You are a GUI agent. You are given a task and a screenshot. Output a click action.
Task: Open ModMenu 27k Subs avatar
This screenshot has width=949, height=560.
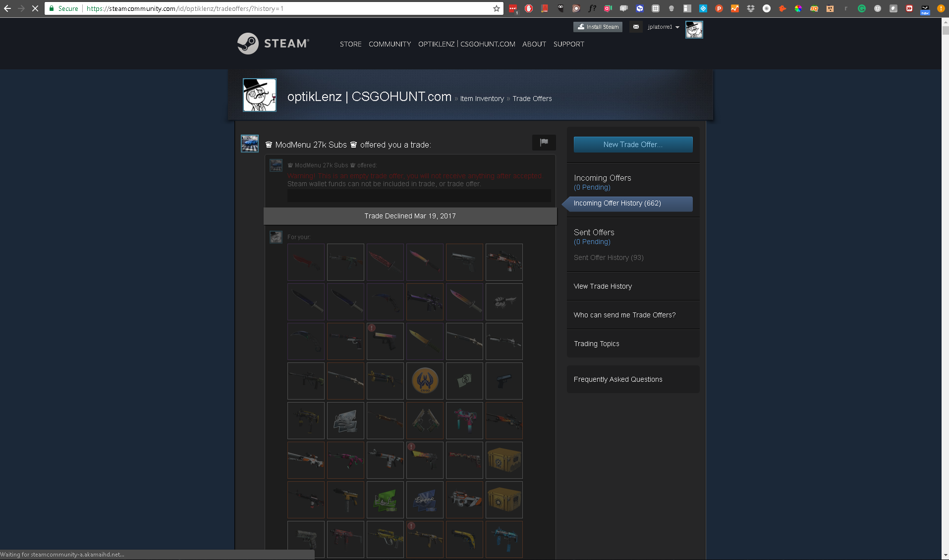250,144
